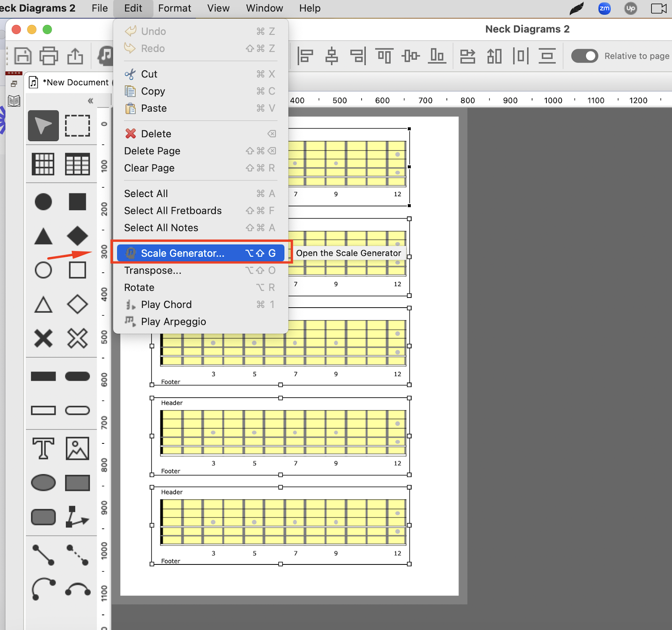This screenshot has height=630, width=672.
Task: Choose Copy from Edit menu
Action: coord(201,91)
